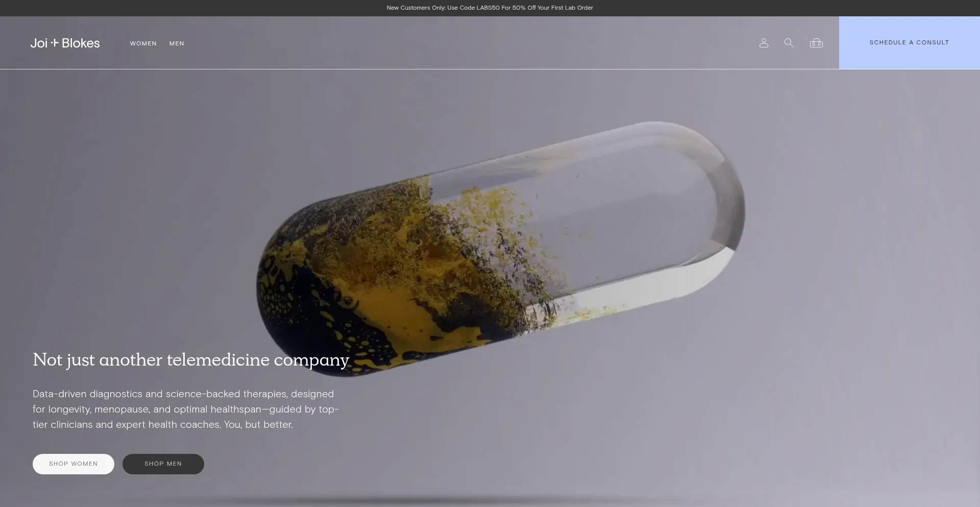Click the phrase "You, but better."
This screenshot has width=980, height=507.
(x=258, y=425)
